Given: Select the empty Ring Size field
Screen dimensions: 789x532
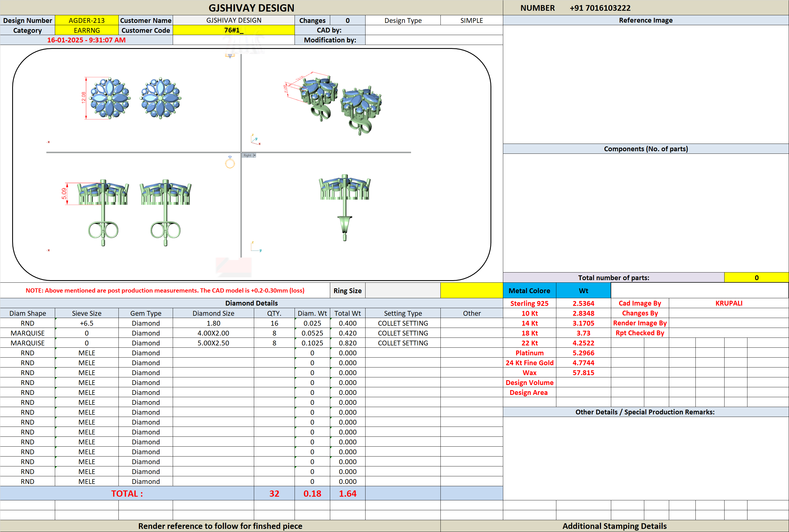Looking at the screenshot, I should pyautogui.click(x=403, y=290).
